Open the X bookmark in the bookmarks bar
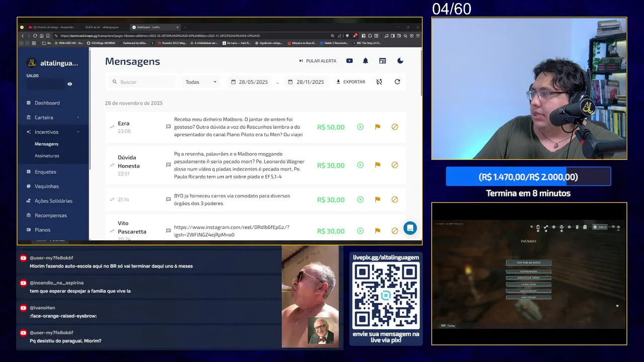644x362 pixels. tap(152, 43)
